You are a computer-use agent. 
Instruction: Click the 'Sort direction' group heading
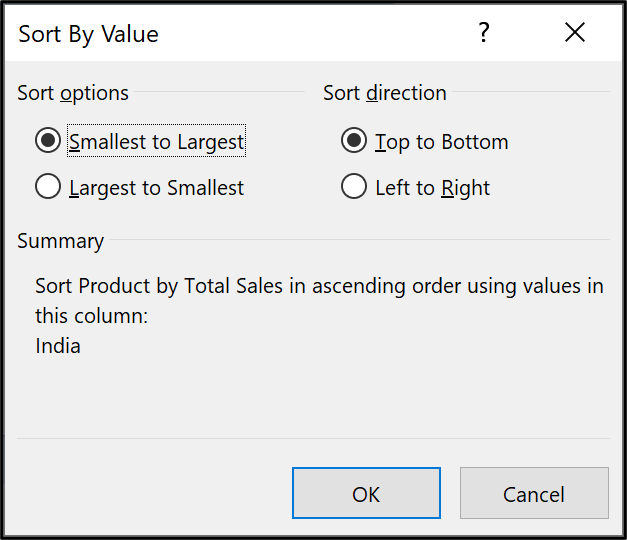click(384, 93)
